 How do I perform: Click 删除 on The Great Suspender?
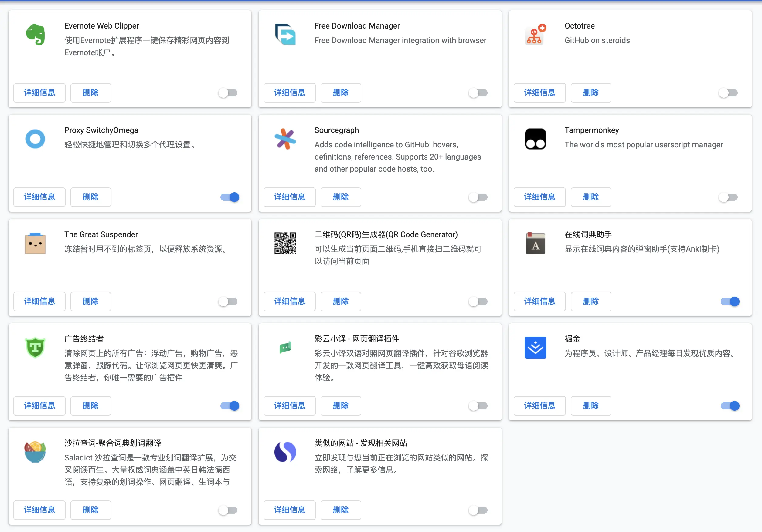90,301
